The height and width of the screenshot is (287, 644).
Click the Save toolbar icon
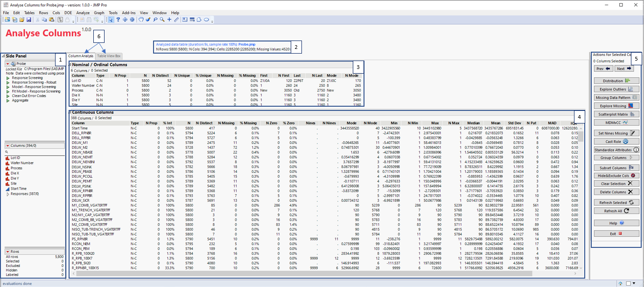28,20
